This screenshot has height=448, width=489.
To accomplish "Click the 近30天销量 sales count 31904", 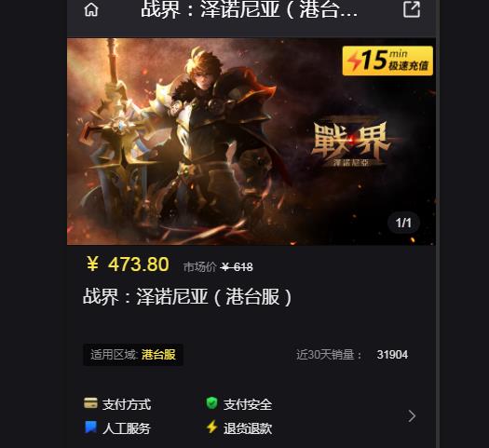I will click(392, 355).
